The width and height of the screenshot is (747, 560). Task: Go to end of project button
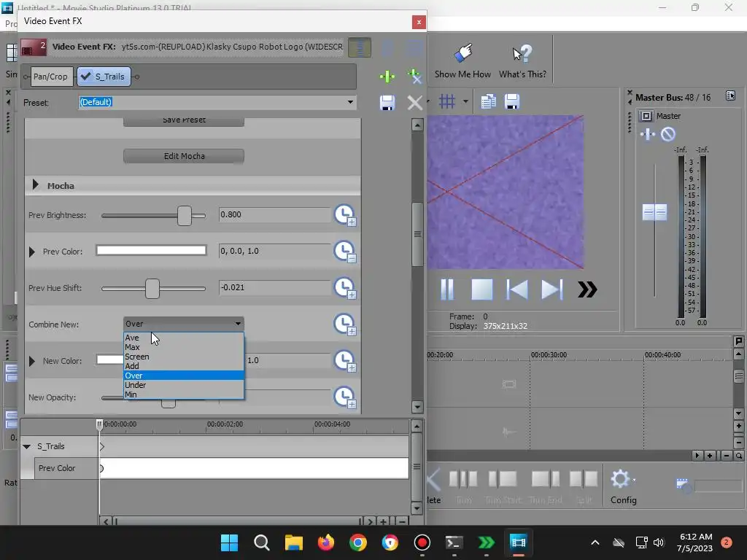click(551, 289)
